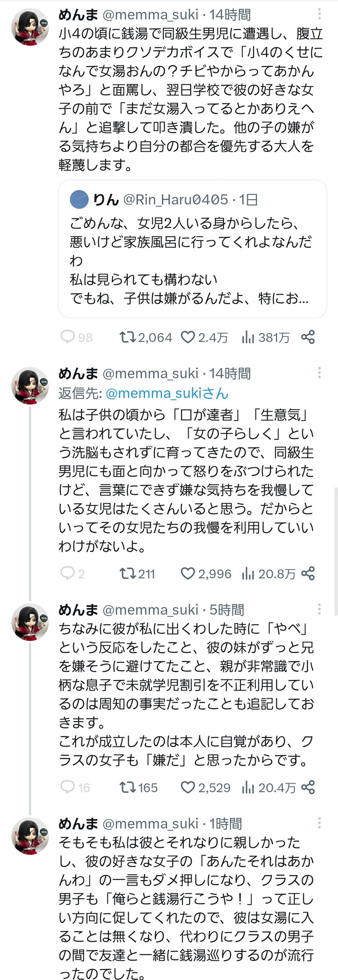Retweet the reply with 211 retweets
This screenshot has height=980, width=338.
click(x=127, y=573)
